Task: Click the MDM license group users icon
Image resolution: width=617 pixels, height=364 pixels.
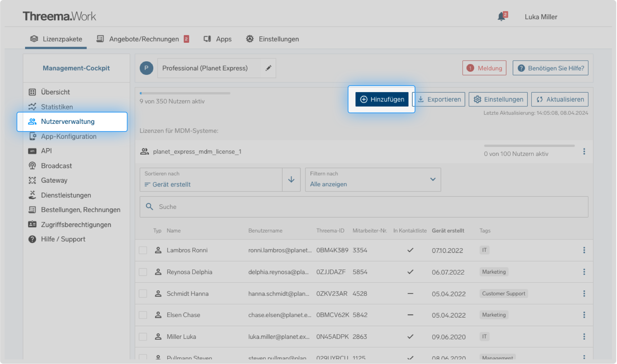Action: (144, 152)
